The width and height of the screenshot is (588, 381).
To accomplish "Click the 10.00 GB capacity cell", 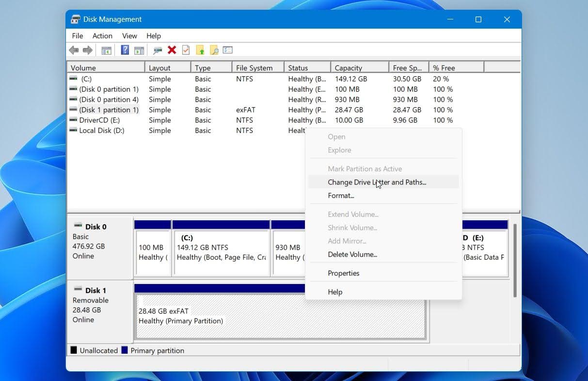I will tap(349, 120).
